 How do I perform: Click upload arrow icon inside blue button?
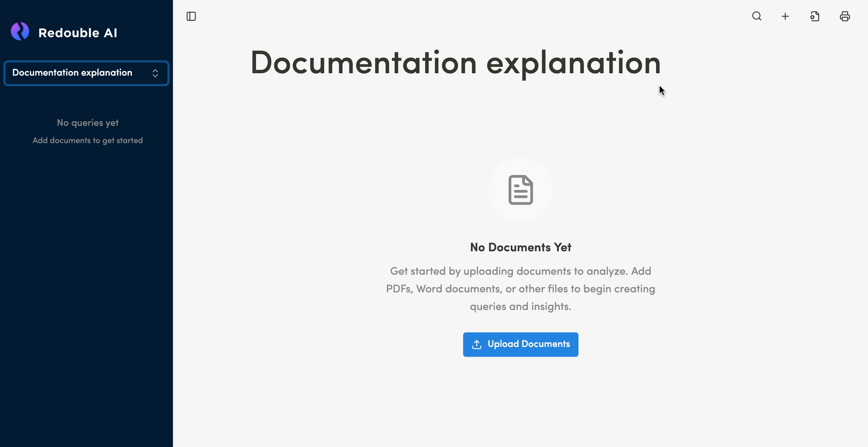477,344
